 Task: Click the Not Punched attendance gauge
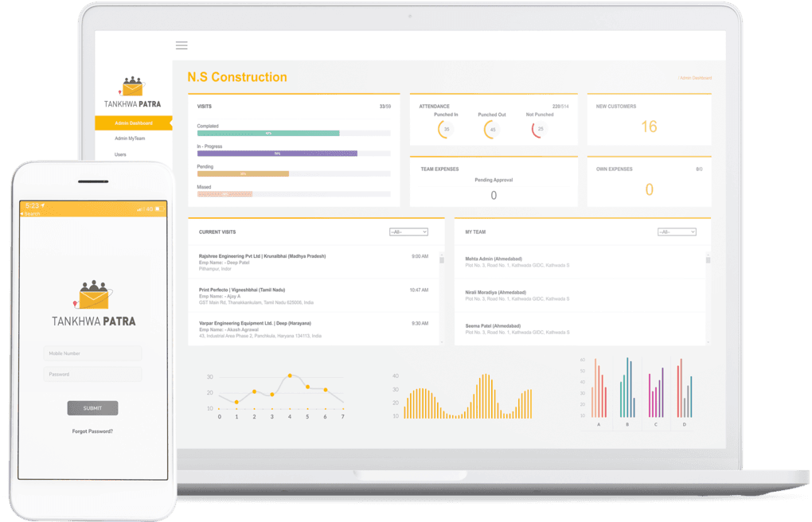click(539, 129)
